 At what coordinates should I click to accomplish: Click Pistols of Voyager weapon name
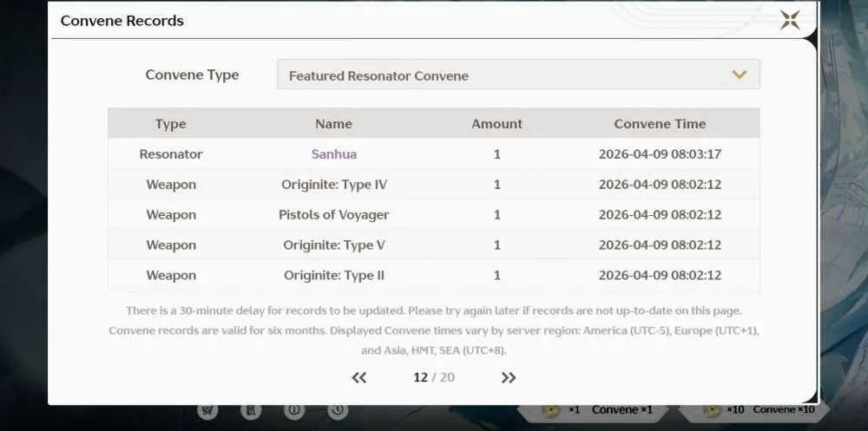tap(334, 215)
